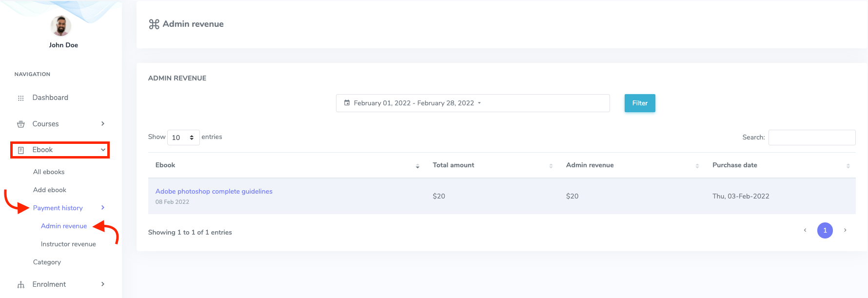Sort table by Total amount column

click(x=551, y=166)
